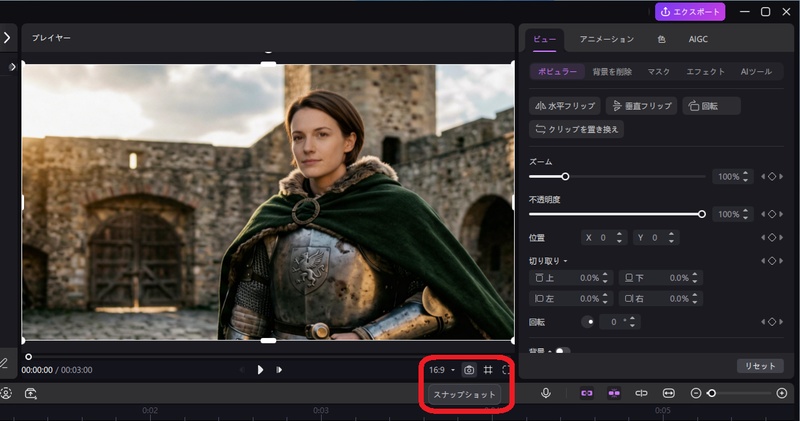Expand the left sidebar with the chevron
Image resolution: width=800 pixels, height=421 pixels.
[x=7, y=37]
